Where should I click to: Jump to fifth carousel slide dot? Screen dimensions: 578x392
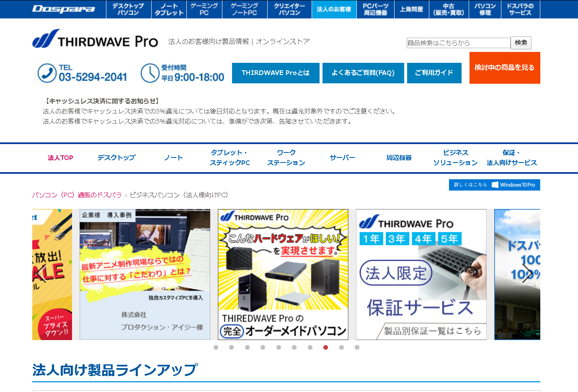279,348
